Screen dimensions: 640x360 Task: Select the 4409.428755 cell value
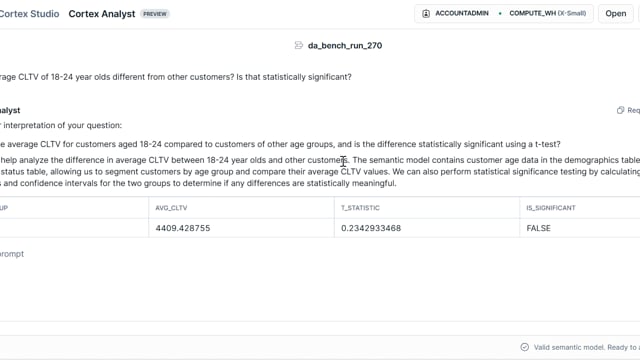183,228
